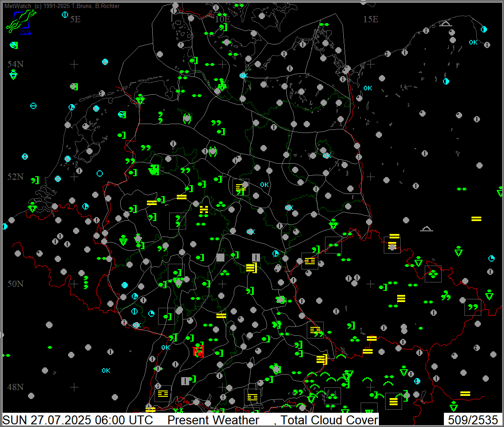Viewport: 504px width, 427px height.
Task: Click the Present Weather parameter label
Action: [213, 420]
